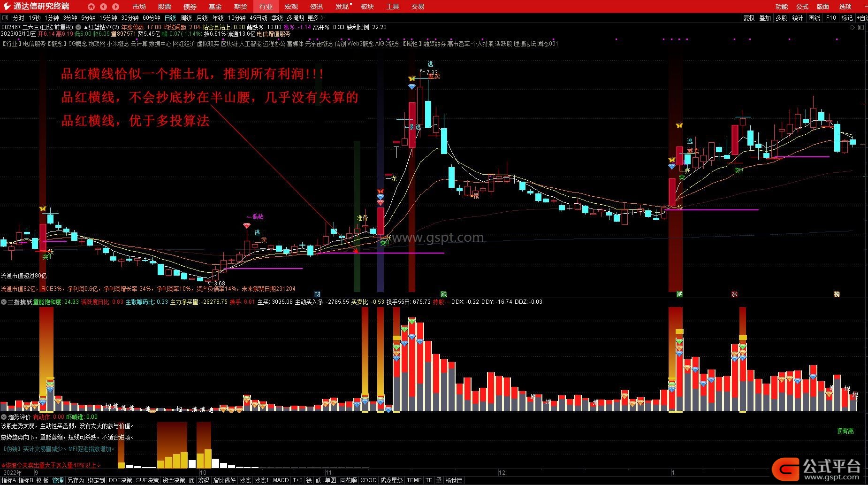Select SUP决策 indicator tab
The image size is (868, 485).
point(147,480)
